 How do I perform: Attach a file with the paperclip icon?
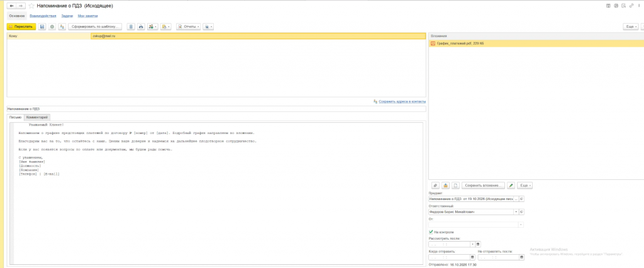[436, 186]
